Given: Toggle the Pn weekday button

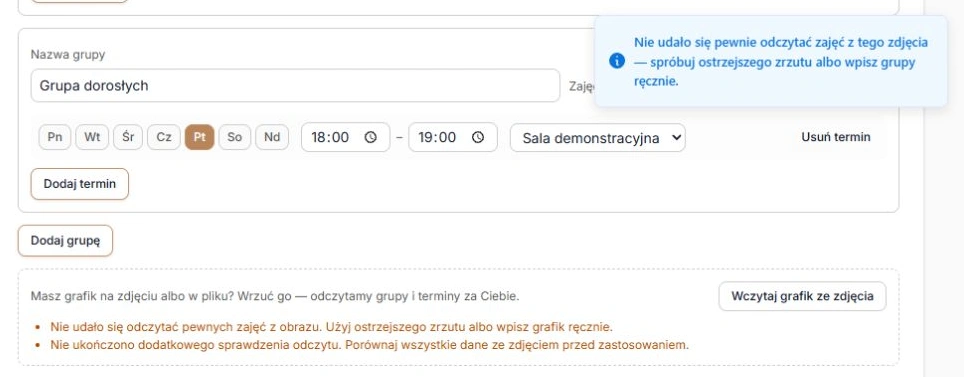Looking at the screenshot, I should click(x=55, y=137).
